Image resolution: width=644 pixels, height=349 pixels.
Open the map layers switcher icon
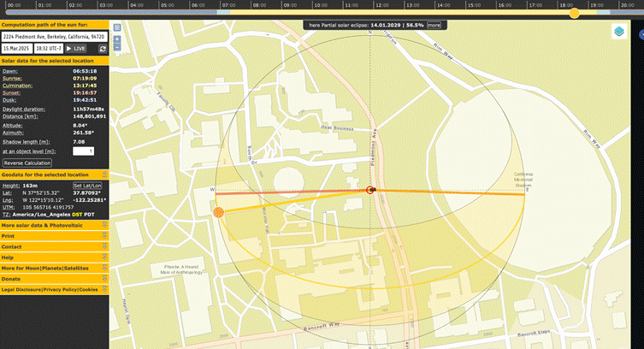click(x=618, y=32)
